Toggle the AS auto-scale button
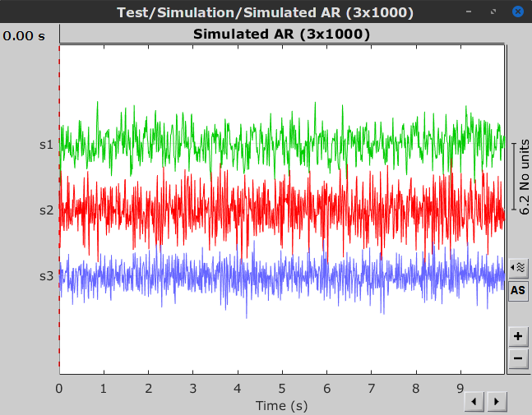532x415 pixels. (518, 290)
